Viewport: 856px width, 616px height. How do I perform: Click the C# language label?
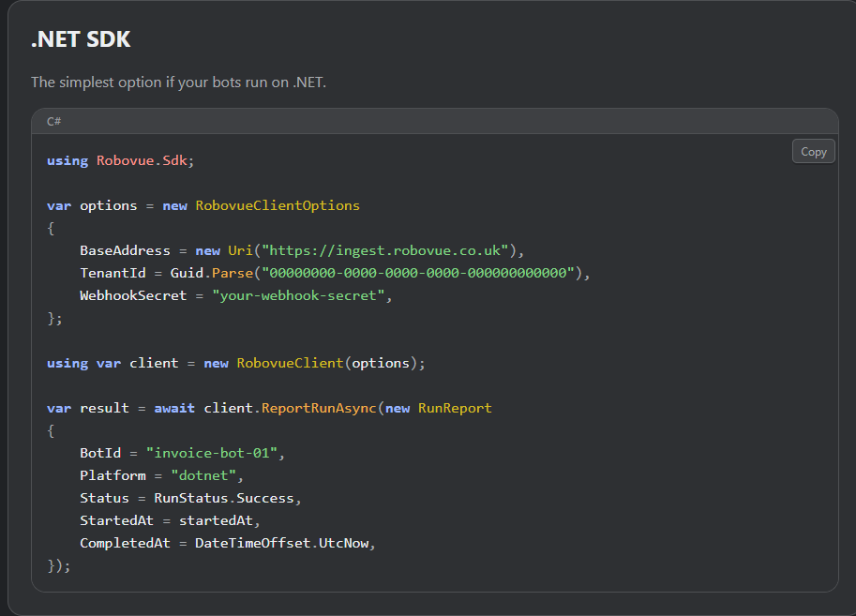point(53,121)
